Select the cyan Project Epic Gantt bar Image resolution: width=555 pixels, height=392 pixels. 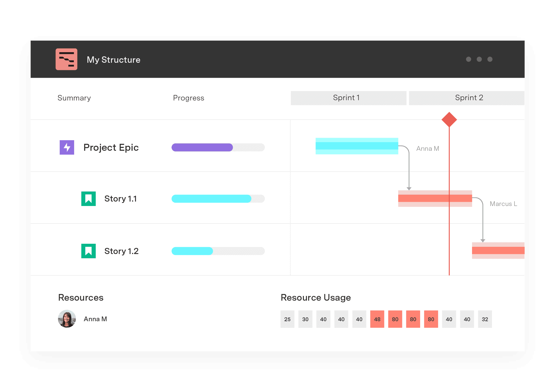[357, 146]
